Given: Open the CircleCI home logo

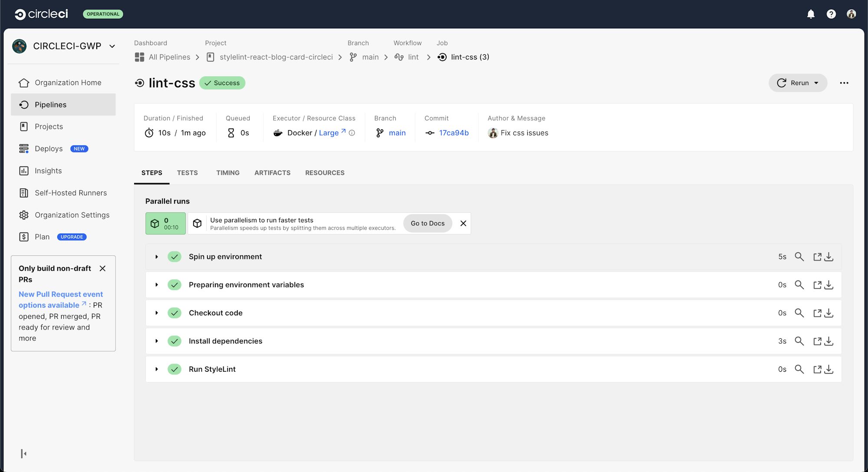Looking at the screenshot, I should tap(41, 13).
